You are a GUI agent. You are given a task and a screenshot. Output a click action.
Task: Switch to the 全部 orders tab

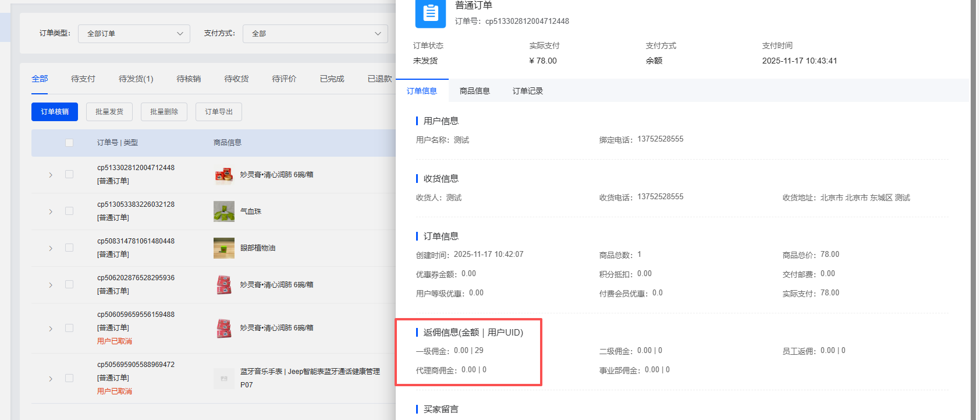click(x=40, y=79)
